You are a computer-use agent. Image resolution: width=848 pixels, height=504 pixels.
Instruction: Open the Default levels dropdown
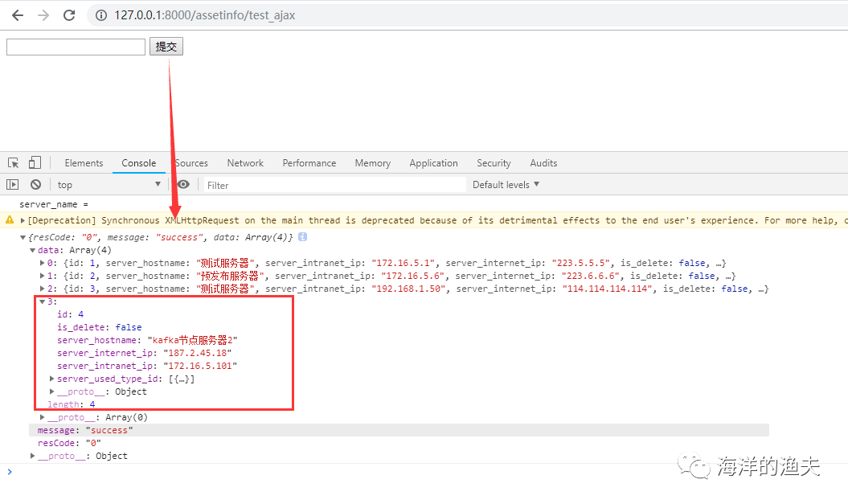coord(506,184)
